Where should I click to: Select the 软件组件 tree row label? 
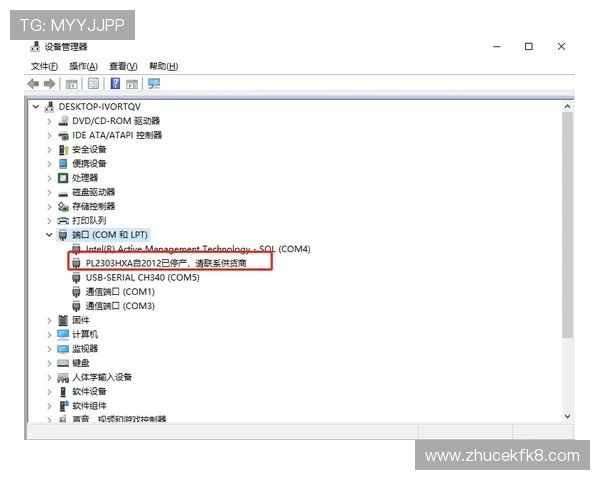click(x=90, y=406)
